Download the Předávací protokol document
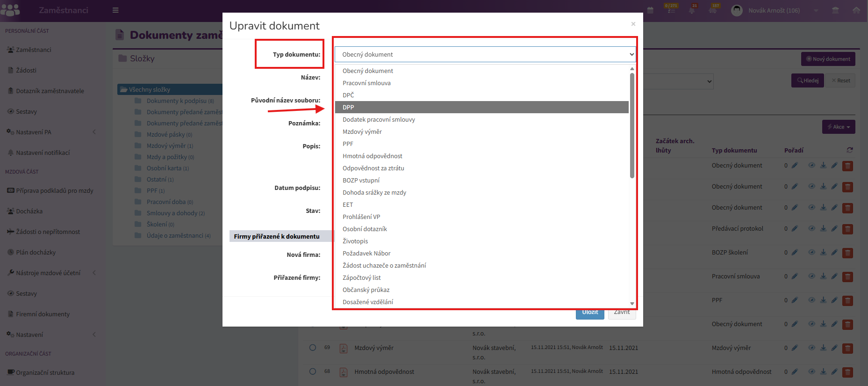Viewport: 868px width, 386px height. point(823,229)
